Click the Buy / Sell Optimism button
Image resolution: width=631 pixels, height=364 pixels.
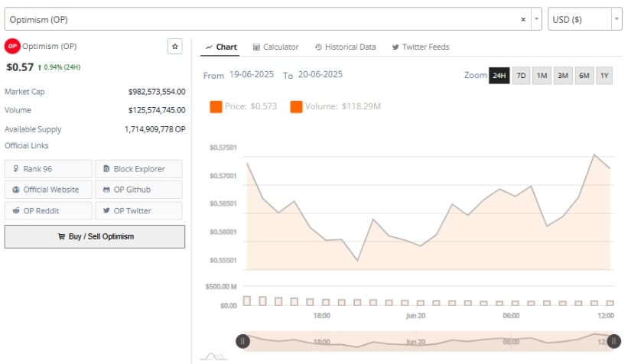[95, 236]
